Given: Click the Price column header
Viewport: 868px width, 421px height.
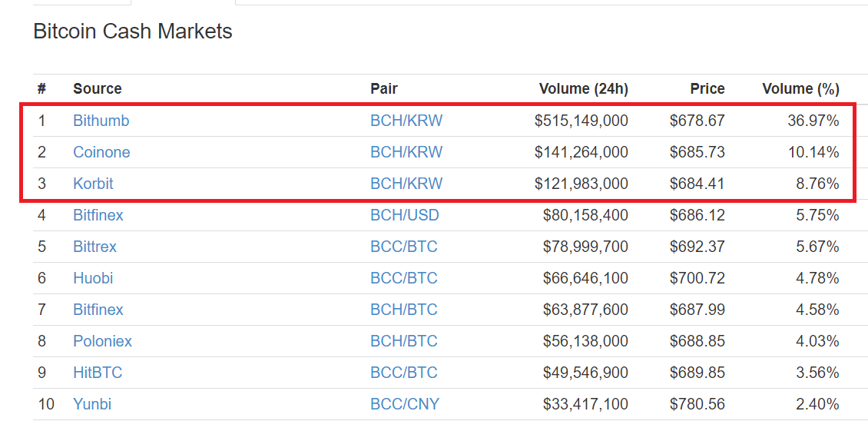Looking at the screenshot, I should pos(707,88).
